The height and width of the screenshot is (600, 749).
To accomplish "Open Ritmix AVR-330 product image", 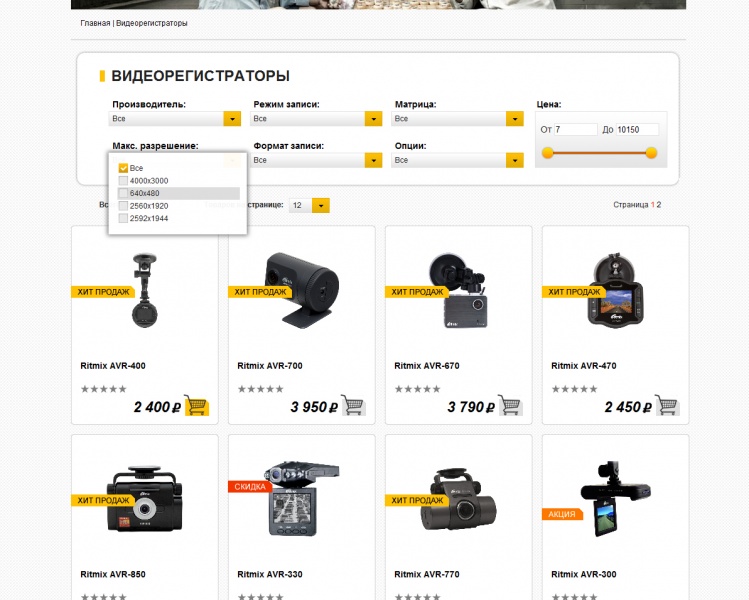I will tap(302, 498).
